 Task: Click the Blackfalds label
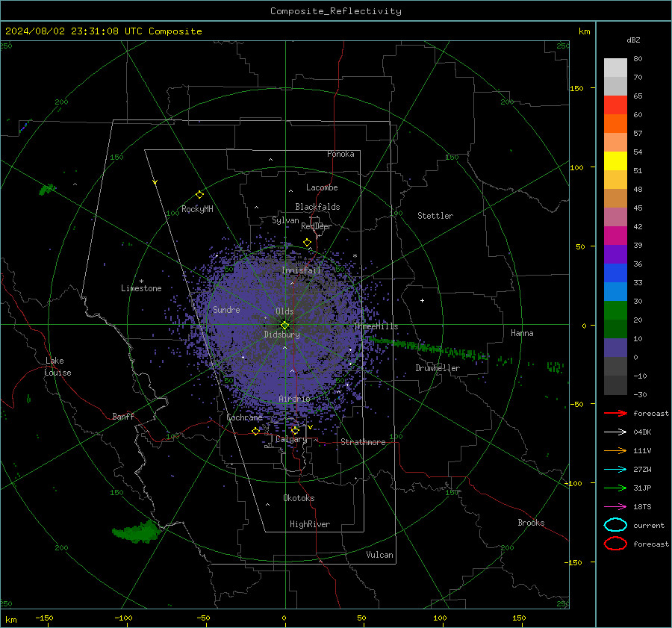tap(317, 207)
